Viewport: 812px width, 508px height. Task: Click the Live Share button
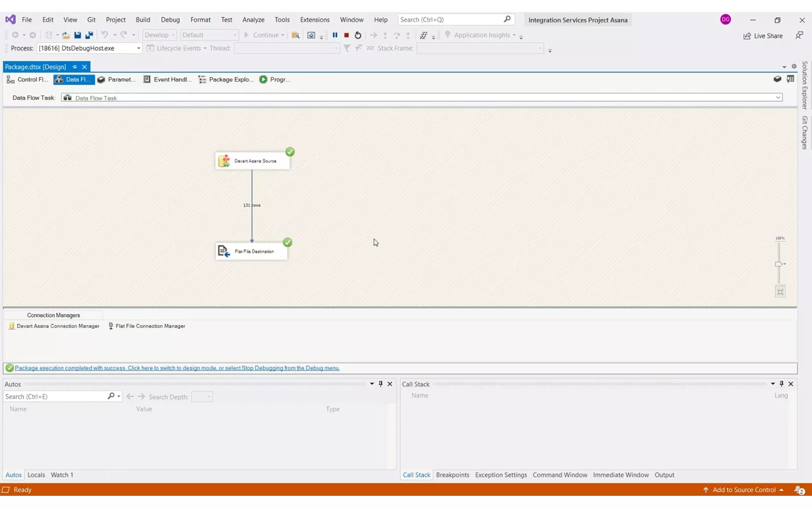coord(763,36)
